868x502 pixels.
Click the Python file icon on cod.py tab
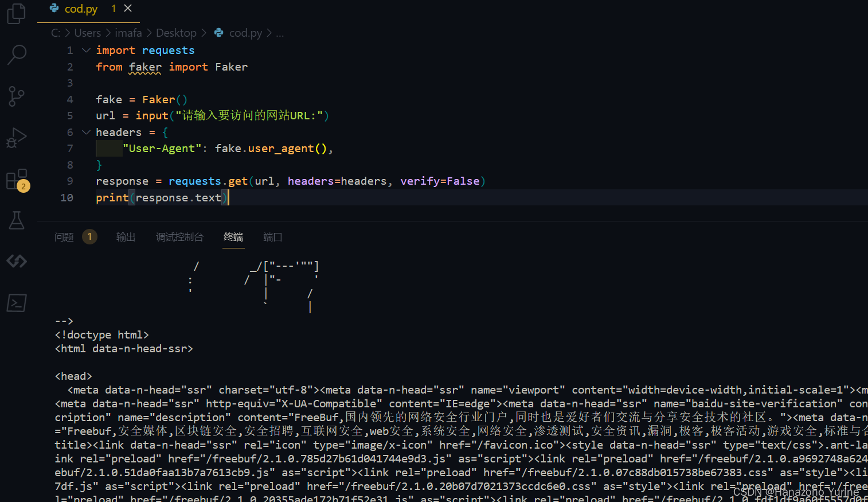(54, 8)
